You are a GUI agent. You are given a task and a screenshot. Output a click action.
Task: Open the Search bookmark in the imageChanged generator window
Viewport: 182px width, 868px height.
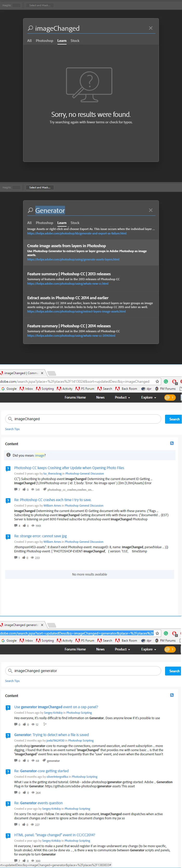(105, 641)
